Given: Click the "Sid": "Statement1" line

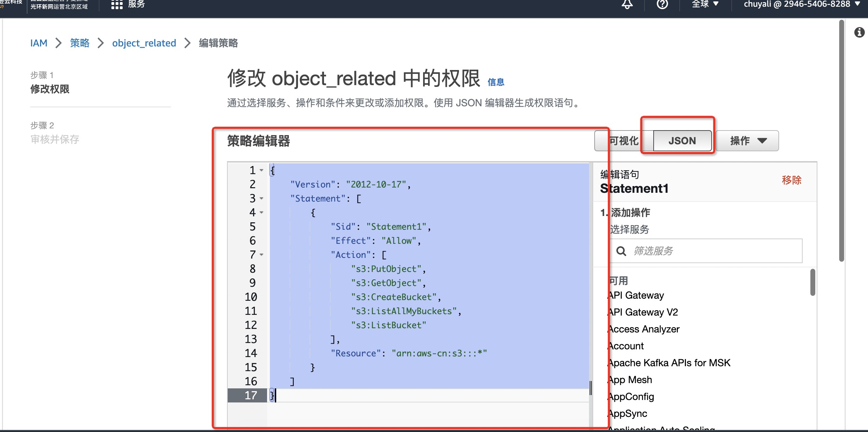Looking at the screenshot, I should pos(381,227).
